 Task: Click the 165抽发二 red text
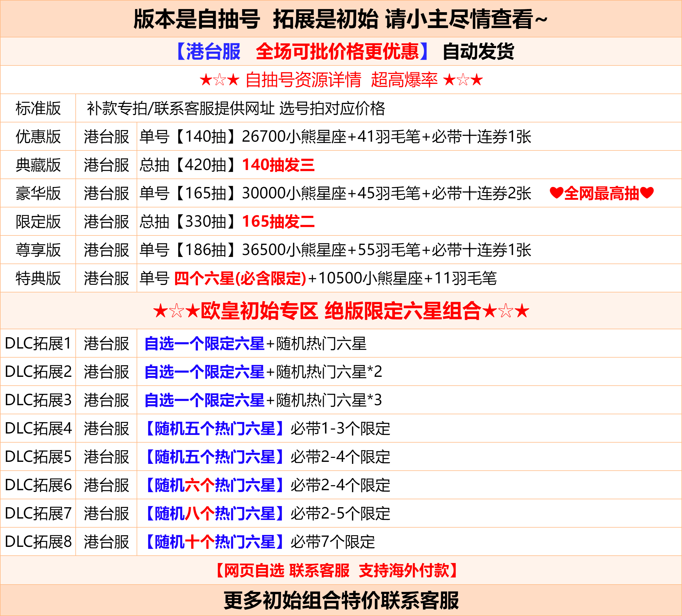pyautogui.click(x=278, y=222)
